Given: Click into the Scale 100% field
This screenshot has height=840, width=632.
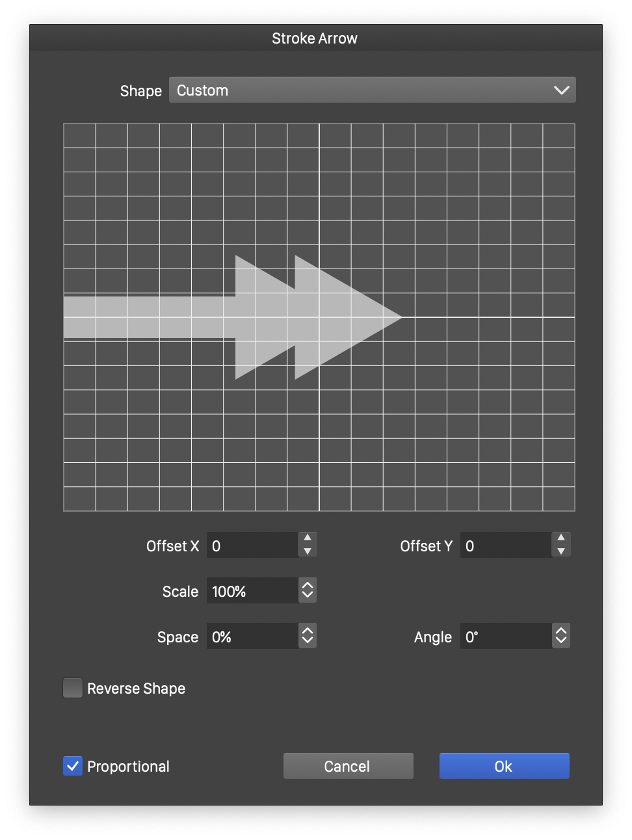Looking at the screenshot, I should pos(252,590).
